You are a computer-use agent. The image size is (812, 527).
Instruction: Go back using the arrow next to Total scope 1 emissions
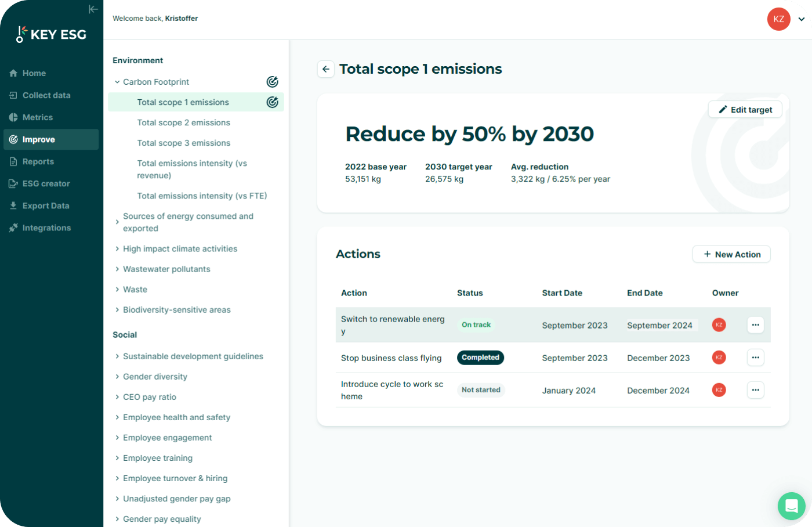coord(325,69)
